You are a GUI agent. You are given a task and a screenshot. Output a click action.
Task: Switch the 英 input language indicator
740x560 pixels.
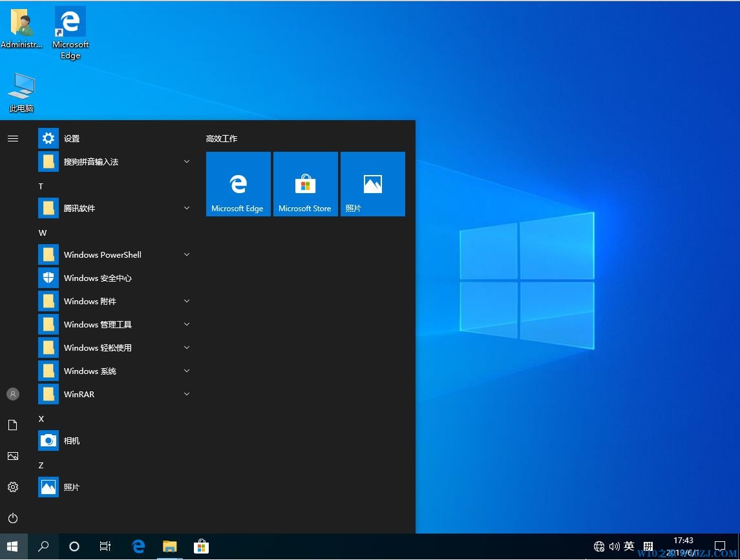point(629,546)
